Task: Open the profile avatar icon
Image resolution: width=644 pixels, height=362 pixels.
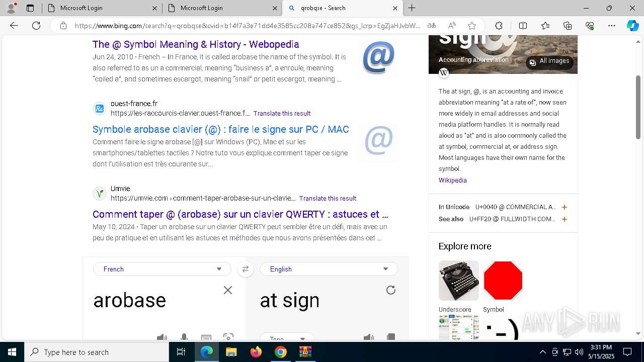Action: coord(11,8)
